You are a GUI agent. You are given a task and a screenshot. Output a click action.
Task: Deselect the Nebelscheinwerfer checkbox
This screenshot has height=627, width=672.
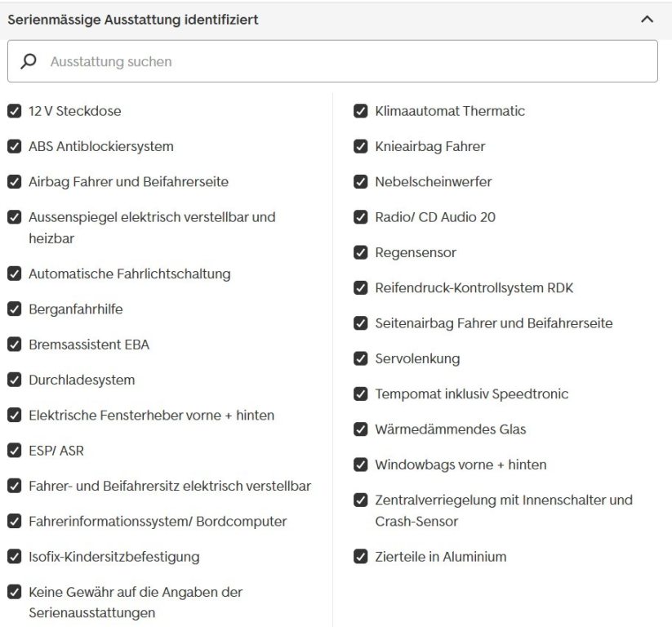[360, 182]
